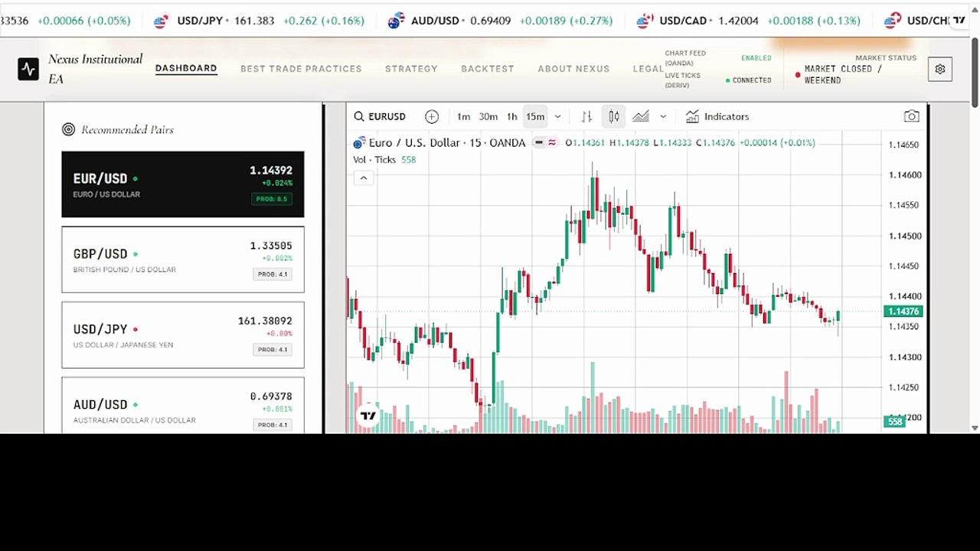980x551 pixels.
Task: Expand the chart style dropdown
Action: [663, 116]
